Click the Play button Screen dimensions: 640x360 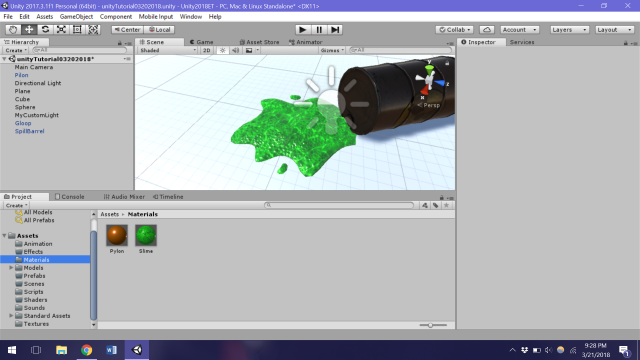(x=302, y=29)
